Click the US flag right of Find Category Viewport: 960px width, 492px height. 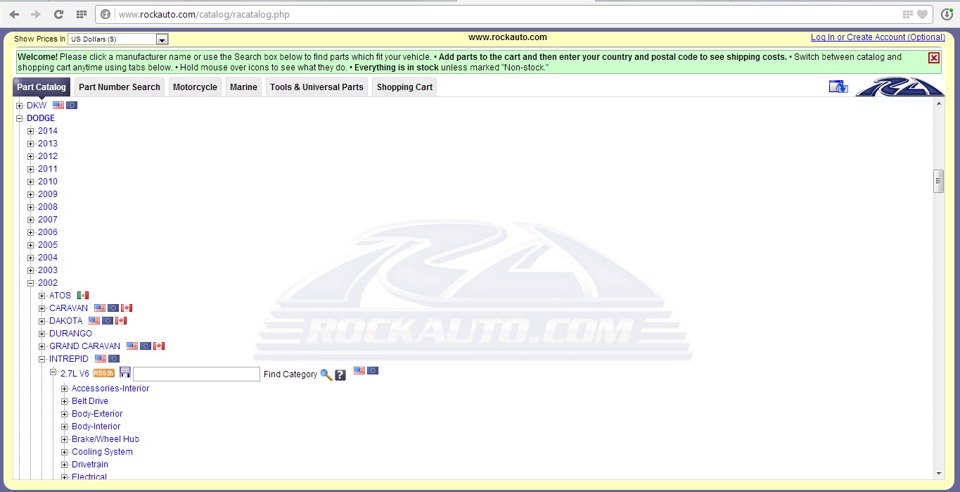coord(359,370)
